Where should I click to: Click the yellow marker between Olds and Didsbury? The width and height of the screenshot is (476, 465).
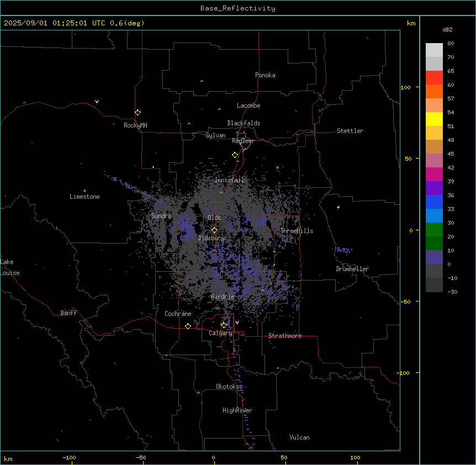(x=214, y=230)
